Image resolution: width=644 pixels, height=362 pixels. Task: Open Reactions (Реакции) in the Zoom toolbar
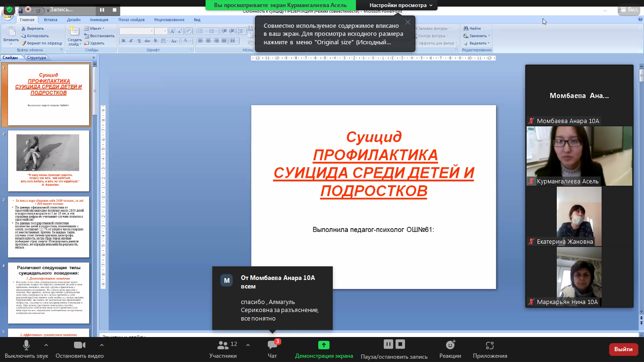click(450, 346)
